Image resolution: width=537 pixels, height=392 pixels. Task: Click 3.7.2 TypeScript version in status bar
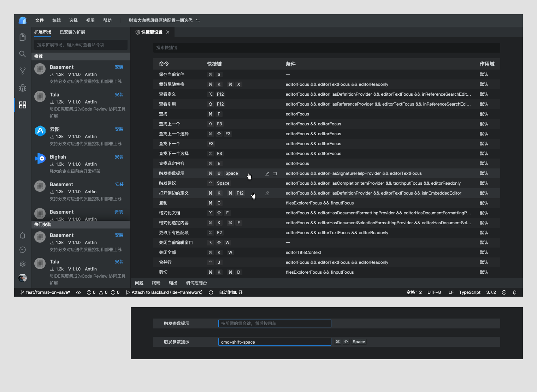491,292
